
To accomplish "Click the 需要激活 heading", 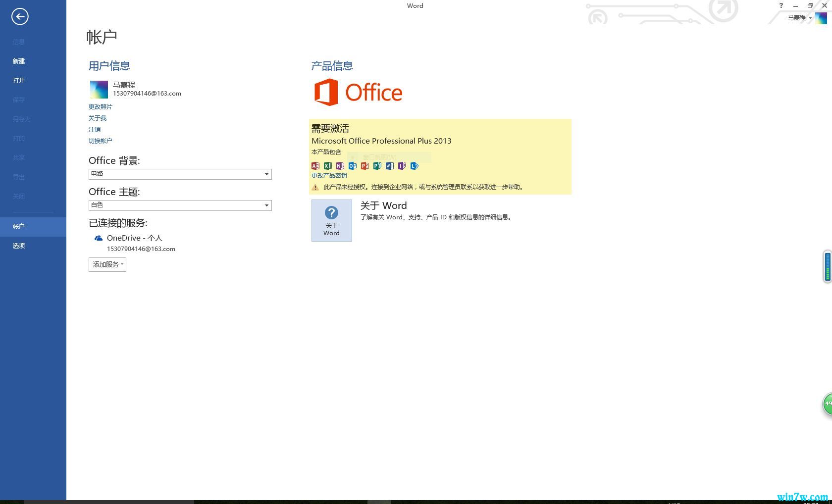I will [x=330, y=129].
